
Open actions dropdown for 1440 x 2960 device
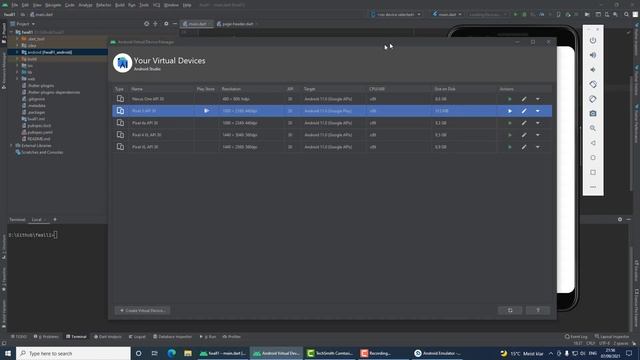(x=538, y=147)
